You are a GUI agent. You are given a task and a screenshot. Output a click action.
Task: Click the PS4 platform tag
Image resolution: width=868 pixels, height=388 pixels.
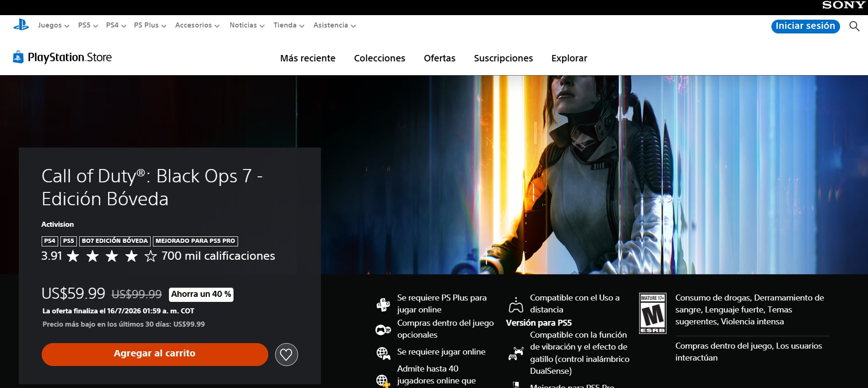[x=50, y=241]
